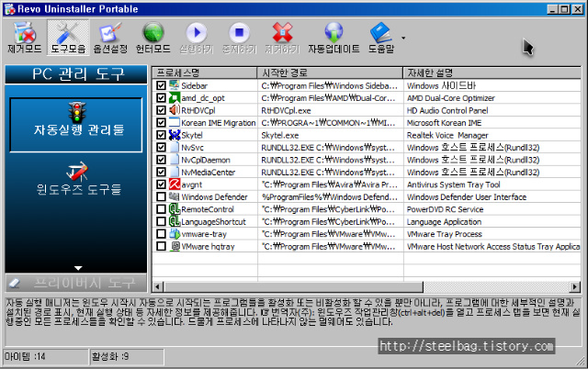Select "VMware Tray Process" description
Screen dimensions: 588x369
pyautogui.click(x=445, y=234)
